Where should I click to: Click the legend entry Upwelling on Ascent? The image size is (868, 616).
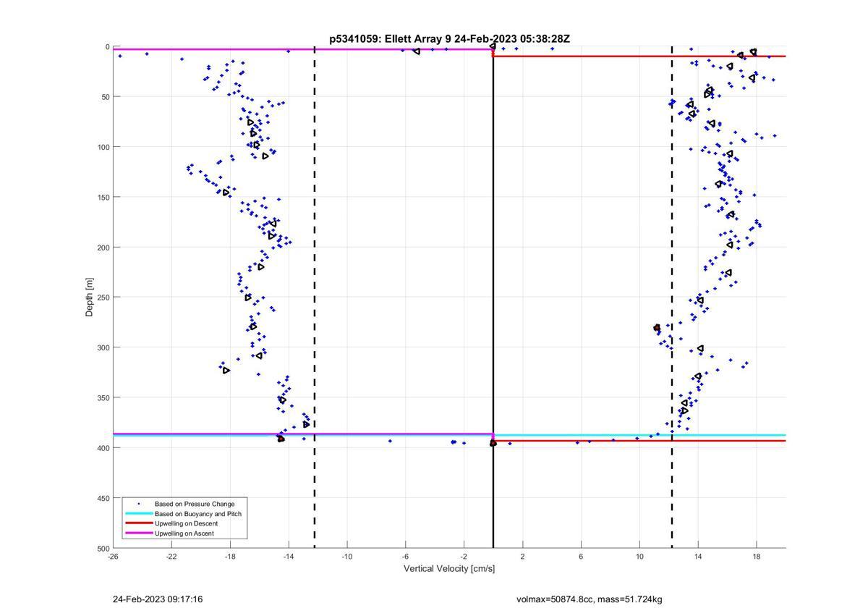(x=184, y=533)
